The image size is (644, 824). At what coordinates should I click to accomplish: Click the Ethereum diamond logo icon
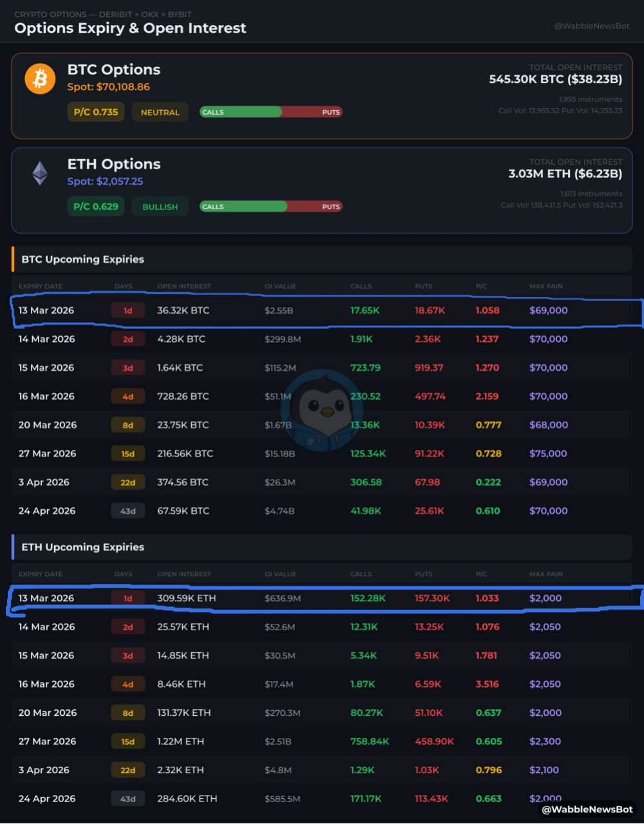tap(40, 173)
